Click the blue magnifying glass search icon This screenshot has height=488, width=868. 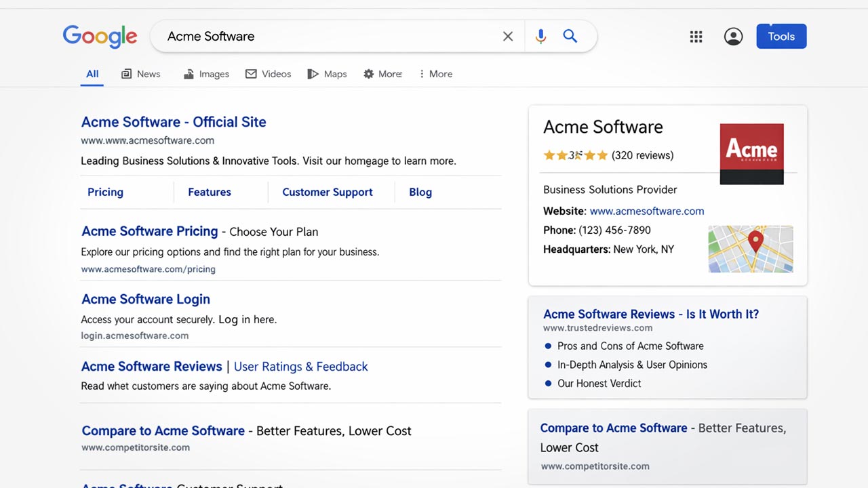[x=570, y=37]
